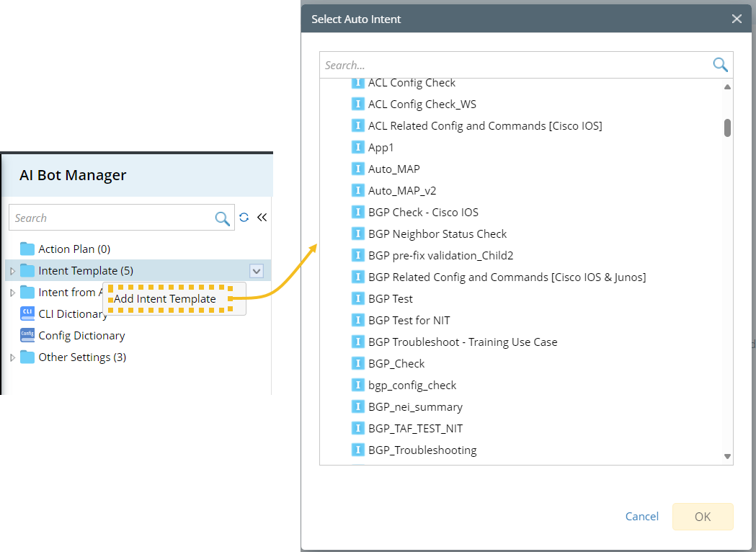Focus the Select Auto Intent search field
Viewport: 756px width, 552px height.
515,65
